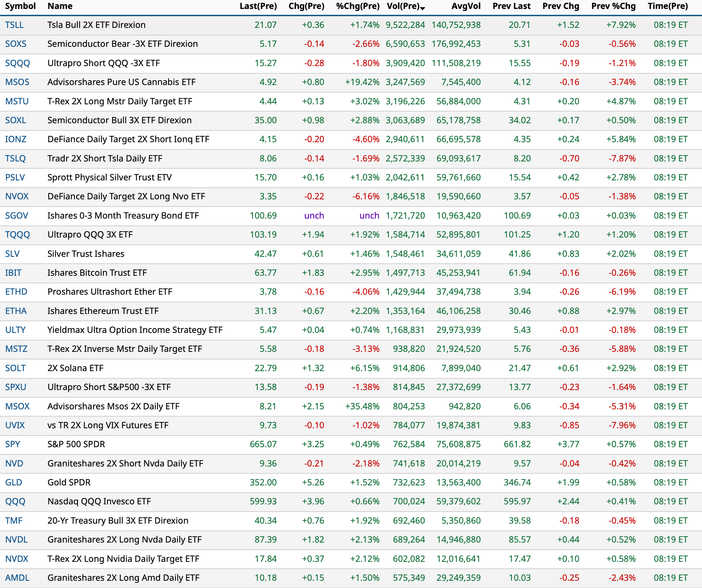Select the IBIT ticker symbol
Viewport: 702px width, 588px height.
pos(13,273)
